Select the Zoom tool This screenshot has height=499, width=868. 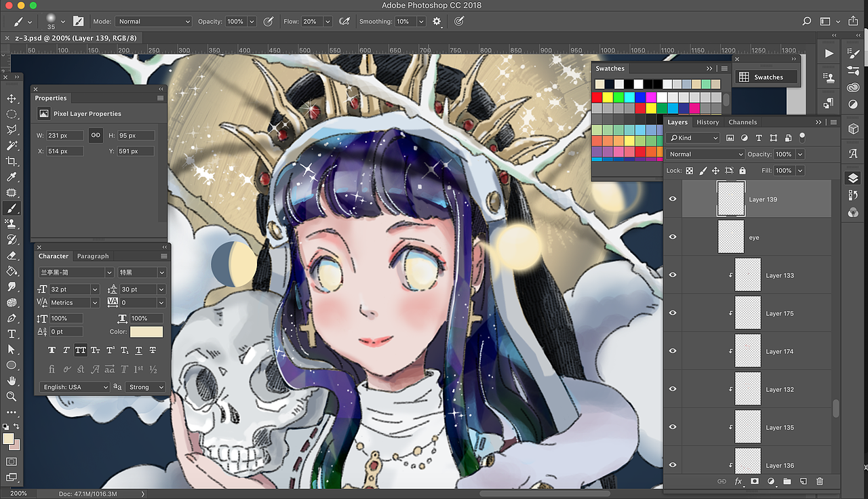pyautogui.click(x=12, y=396)
